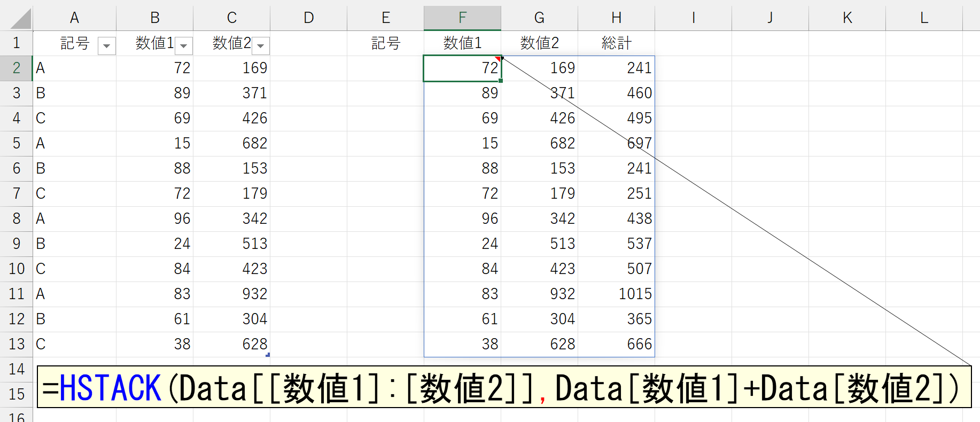Select cell E1 labeled 記号
Image resolution: width=980 pixels, height=422 pixels.
coord(385,43)
